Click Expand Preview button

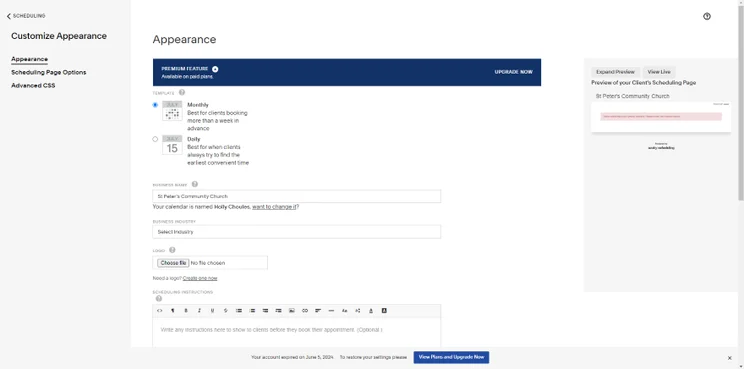[615, 72]
